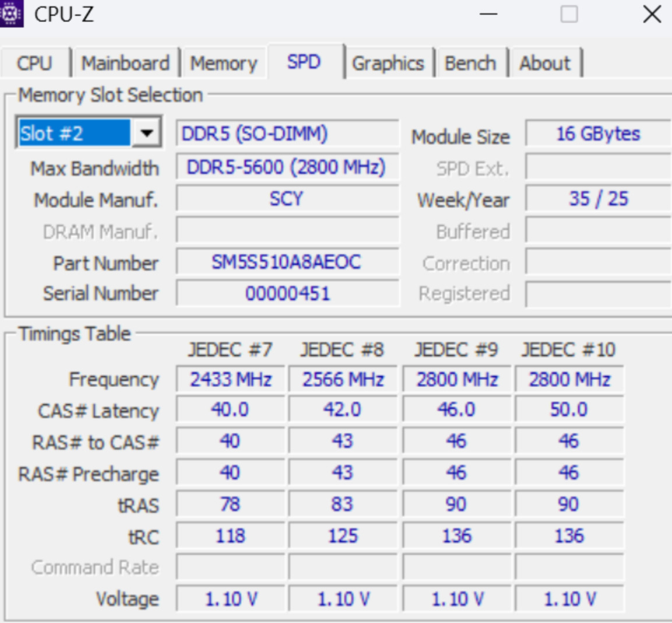Click the 50.0 CAS# Latency cell
672x623 pixels.
point(569,410)
